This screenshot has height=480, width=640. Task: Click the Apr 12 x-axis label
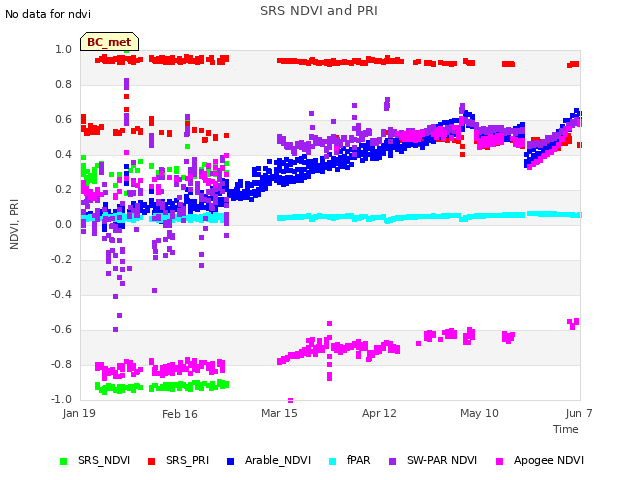pos(379,413)
